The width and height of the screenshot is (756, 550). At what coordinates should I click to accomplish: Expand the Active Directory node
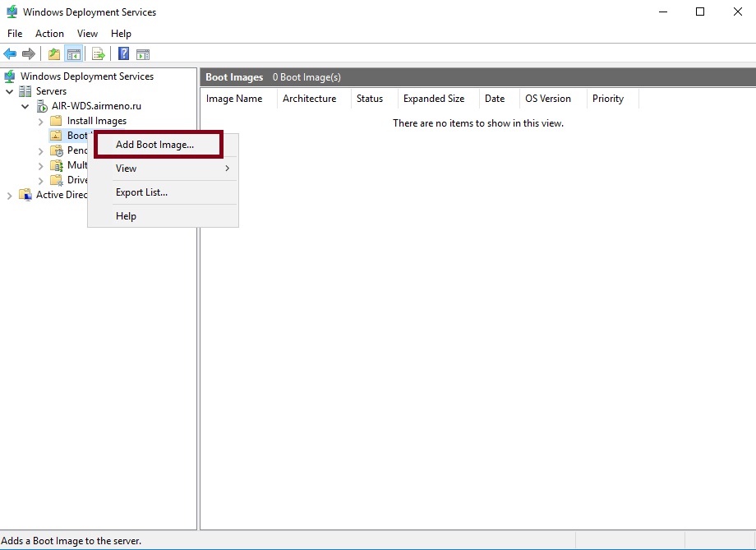coord(10,195)
